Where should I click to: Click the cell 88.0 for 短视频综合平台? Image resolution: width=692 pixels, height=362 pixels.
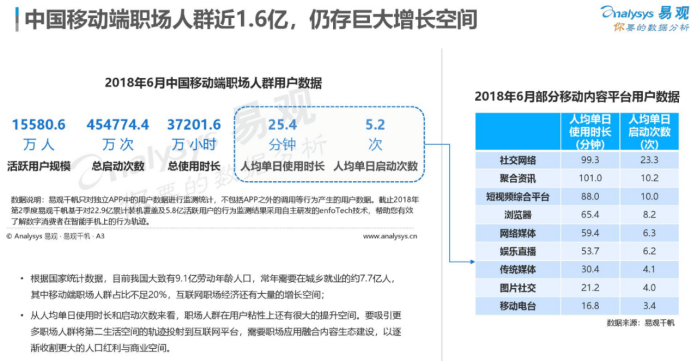(590, 196)
